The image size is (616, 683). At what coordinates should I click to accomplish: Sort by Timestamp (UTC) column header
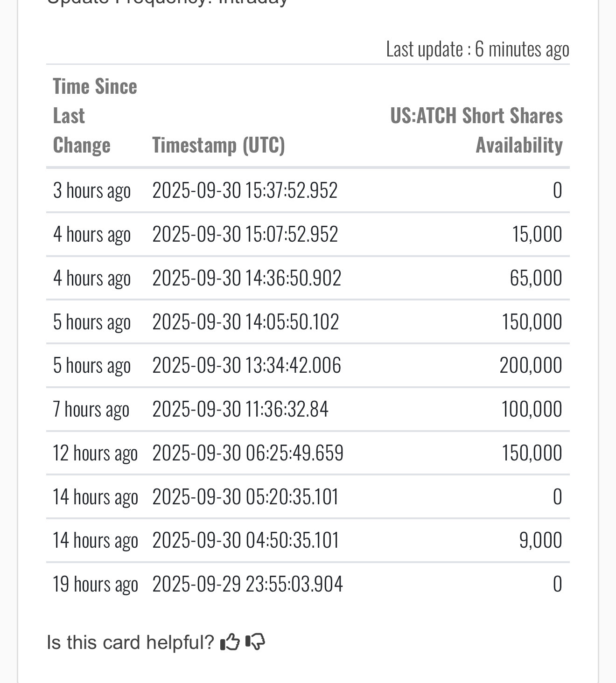218,145
